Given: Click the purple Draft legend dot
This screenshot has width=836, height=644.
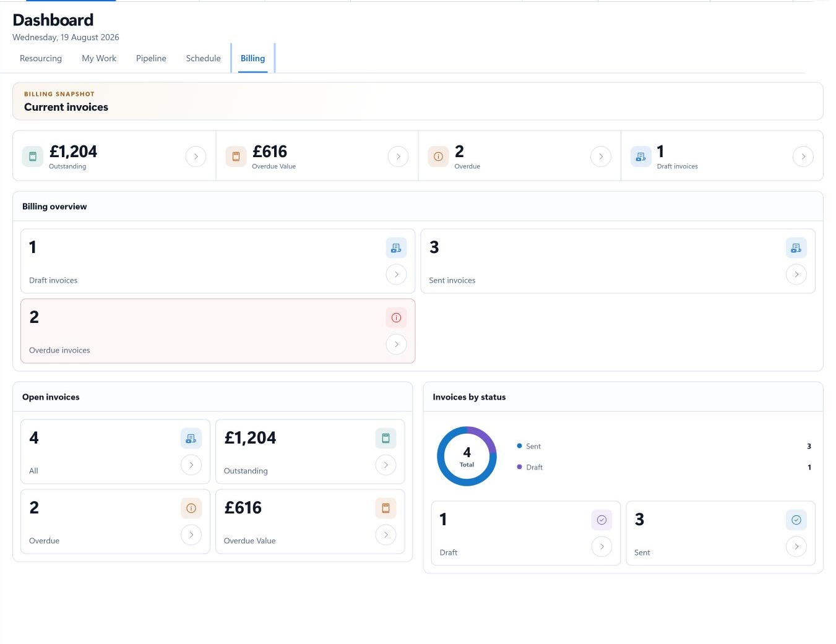Looking at the screenshot, I should click(x=519, y=467).
